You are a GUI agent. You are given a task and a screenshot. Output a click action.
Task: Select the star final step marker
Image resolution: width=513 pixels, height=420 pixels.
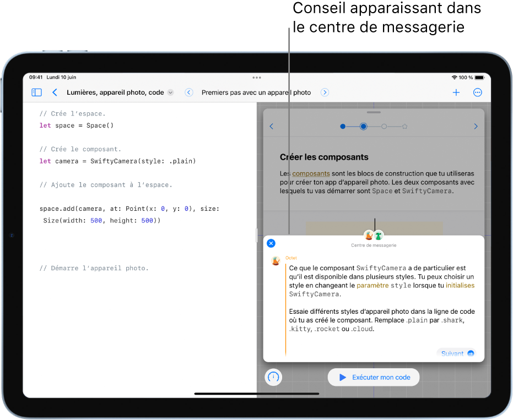coord(404,127)
